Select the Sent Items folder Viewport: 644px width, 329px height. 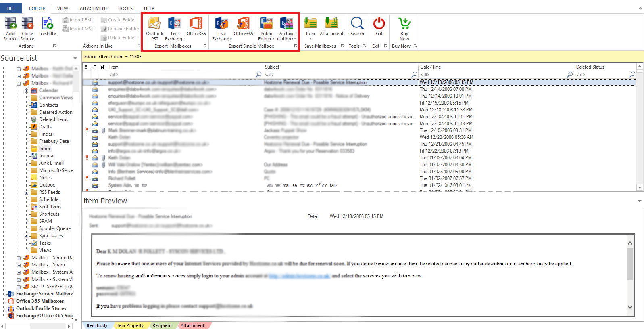pyautogui.click(x=50, y=207)
